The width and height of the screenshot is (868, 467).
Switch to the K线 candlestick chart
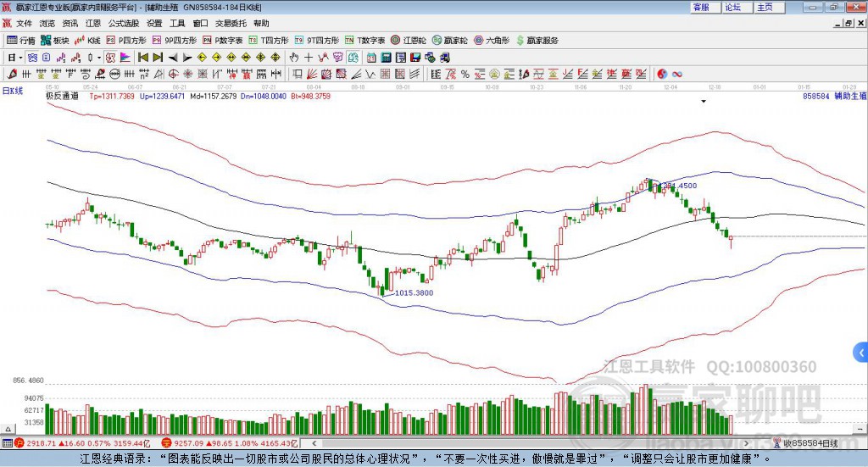pyautogui.click(x=87, y=41)
